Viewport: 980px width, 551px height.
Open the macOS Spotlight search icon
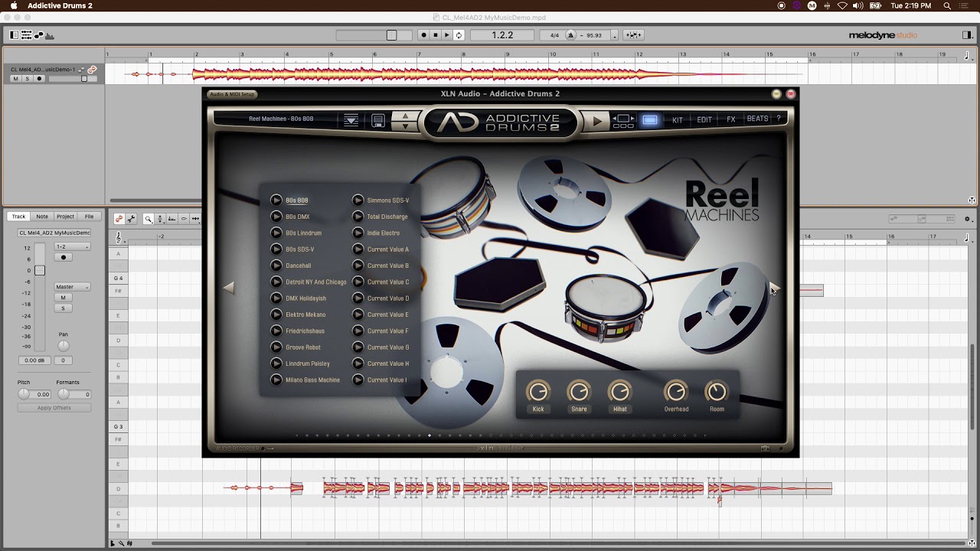pyautogui.click(x=947, y=5)
